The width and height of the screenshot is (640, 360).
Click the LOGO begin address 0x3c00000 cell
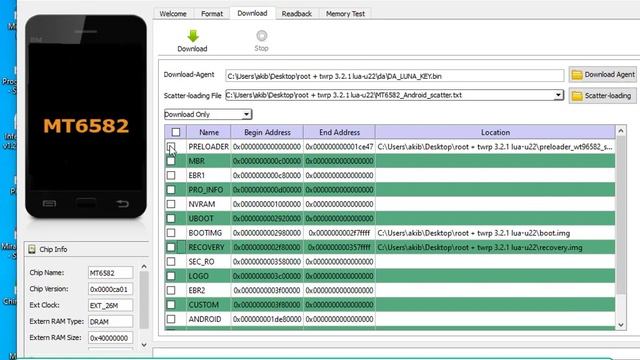[267, 276]
